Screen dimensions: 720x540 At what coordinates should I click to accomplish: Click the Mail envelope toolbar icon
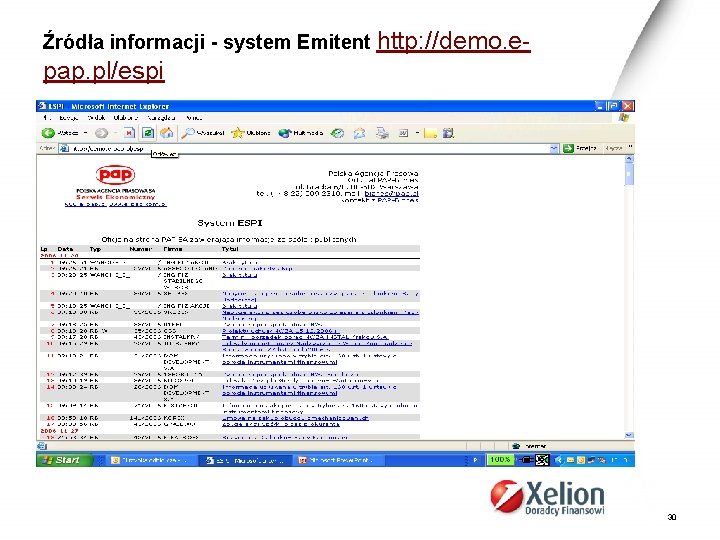(360, 133)
